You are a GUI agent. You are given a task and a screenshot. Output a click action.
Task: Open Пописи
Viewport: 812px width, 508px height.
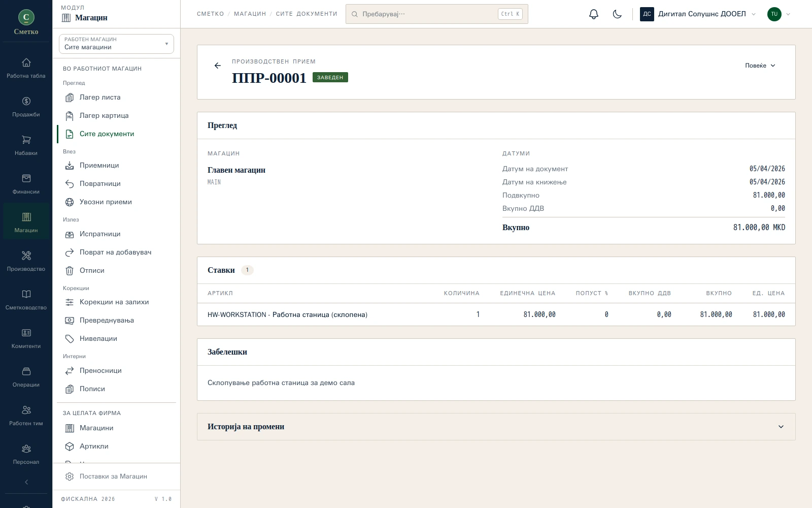click(116, 389)
